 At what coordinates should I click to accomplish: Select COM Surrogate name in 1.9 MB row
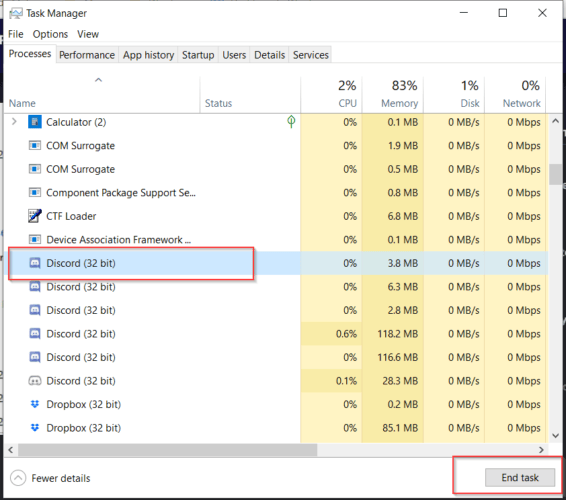click(80, 146)
